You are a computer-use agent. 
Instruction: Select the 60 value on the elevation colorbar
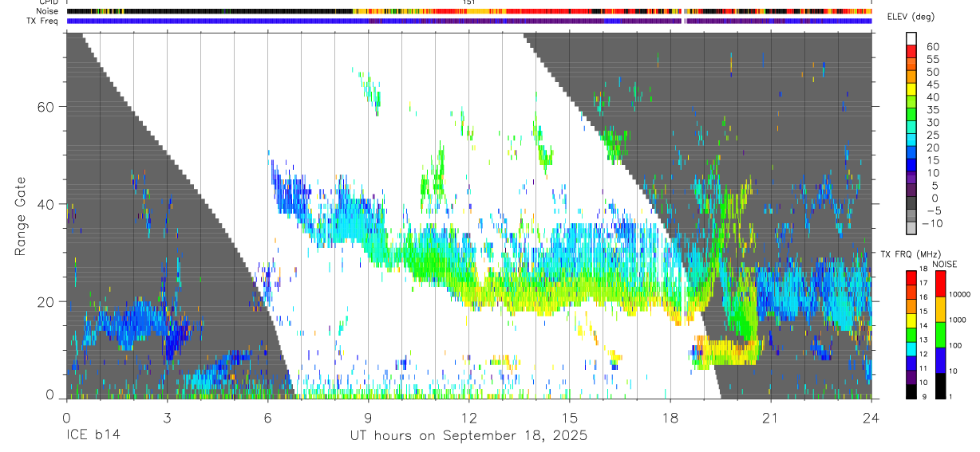tap(931, 47)
